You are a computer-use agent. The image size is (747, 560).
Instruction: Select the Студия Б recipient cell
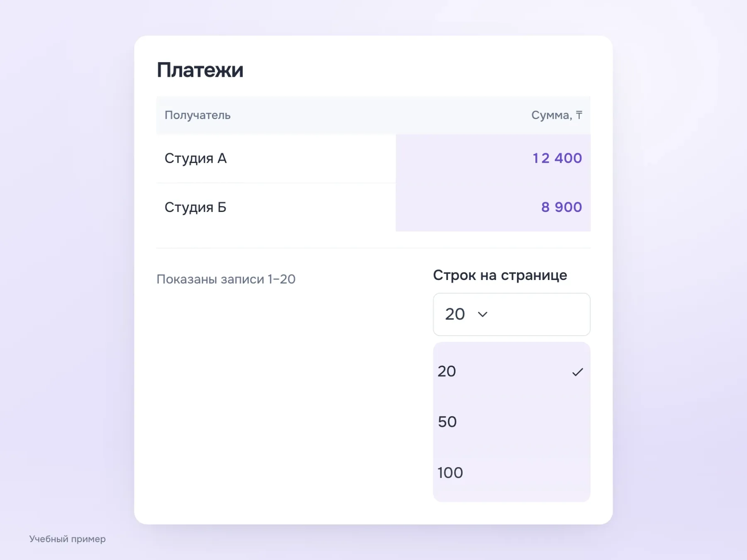[x=276, y=207]
